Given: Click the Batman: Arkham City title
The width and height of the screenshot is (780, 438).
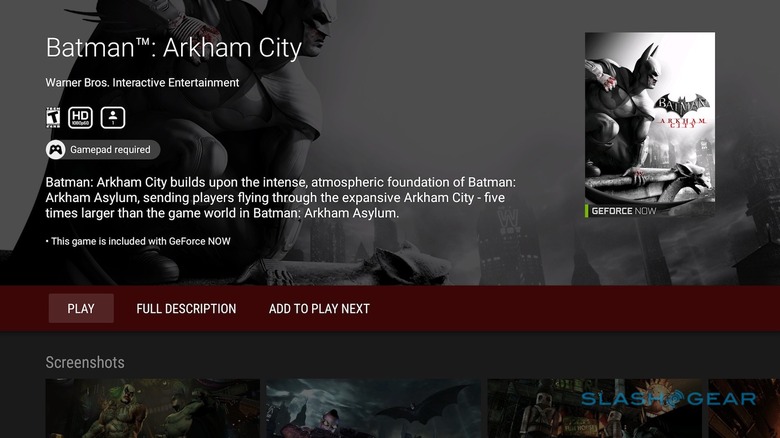Looking at the screenshot, I should 174,48.
